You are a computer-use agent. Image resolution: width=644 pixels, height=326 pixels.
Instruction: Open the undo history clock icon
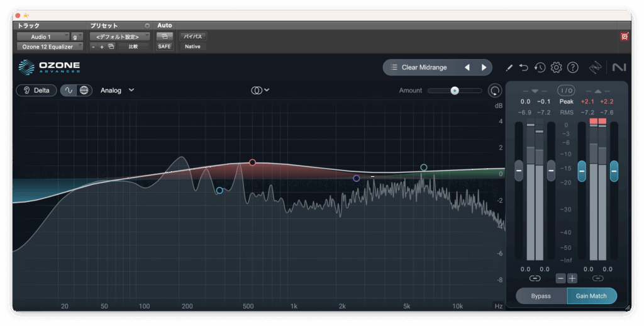540,67
